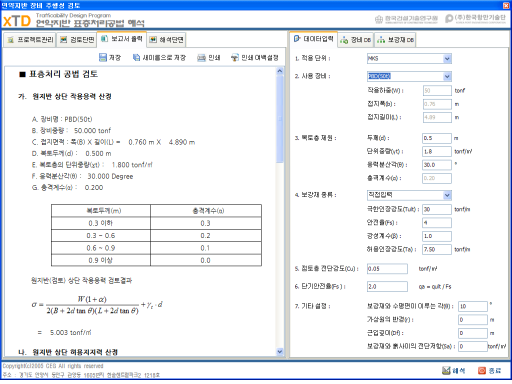Click the 응력분산각 30.0 input field

coord(437,165)
